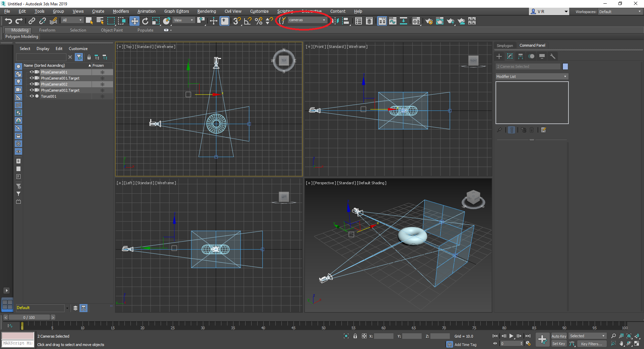This screenshot has height=349, width=644.
Task: Click the Undo arrow in main toolbar
Action: [8, 21]
